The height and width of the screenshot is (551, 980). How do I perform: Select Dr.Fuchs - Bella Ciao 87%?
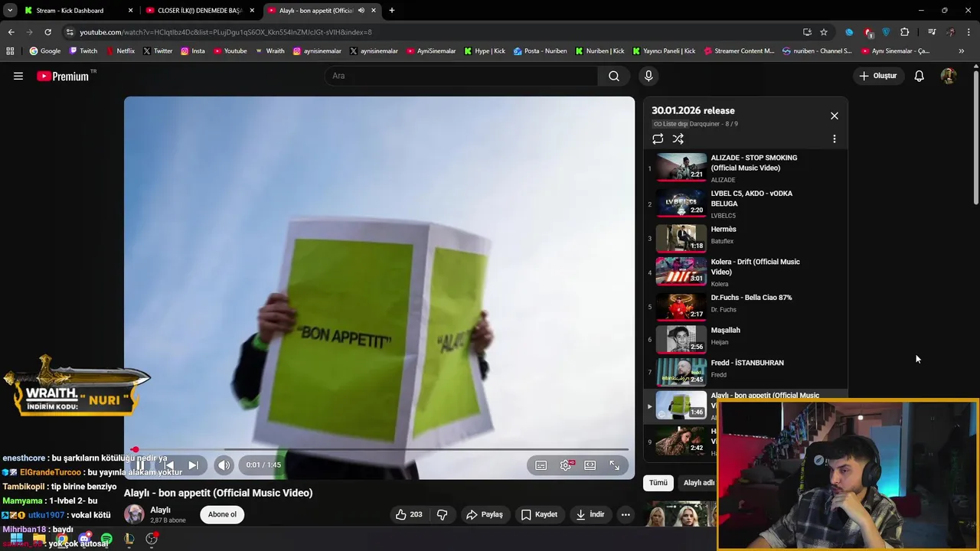point(746,306)
